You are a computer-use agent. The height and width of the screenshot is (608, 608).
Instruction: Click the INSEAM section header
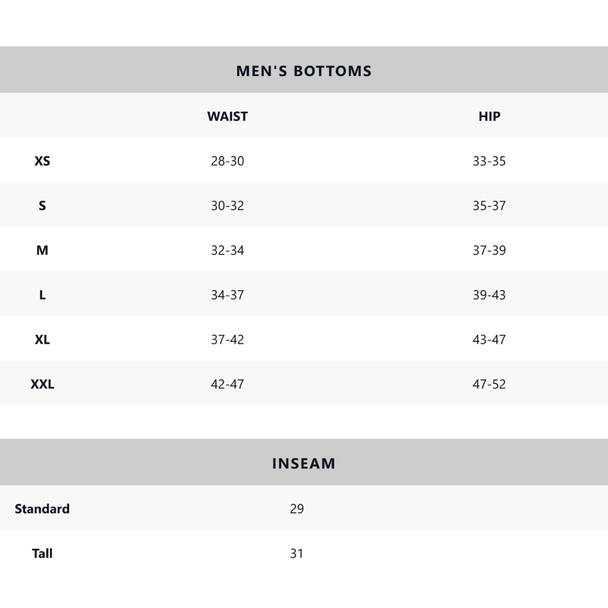(x=304, y=463)
